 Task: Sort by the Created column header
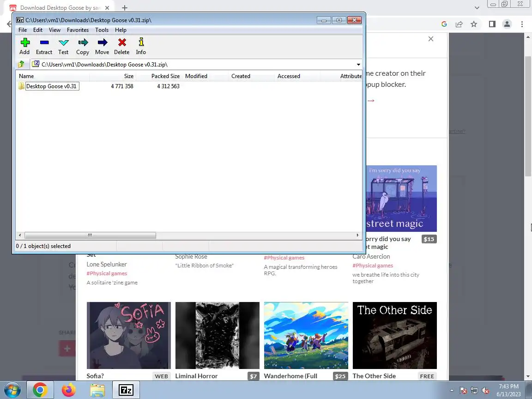click(x=251, y=76)
